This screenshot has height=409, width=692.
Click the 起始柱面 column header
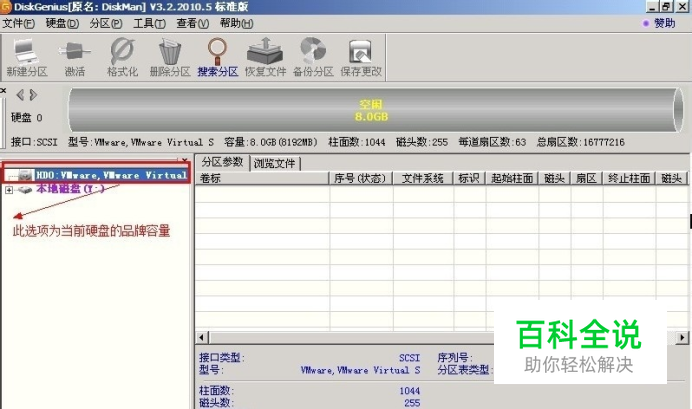(x=512, y=178)
